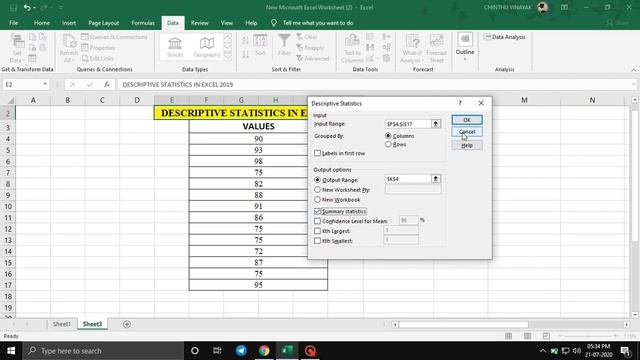
Task: Close the Descriptive Statistics dialog
Action: [481, 103]
